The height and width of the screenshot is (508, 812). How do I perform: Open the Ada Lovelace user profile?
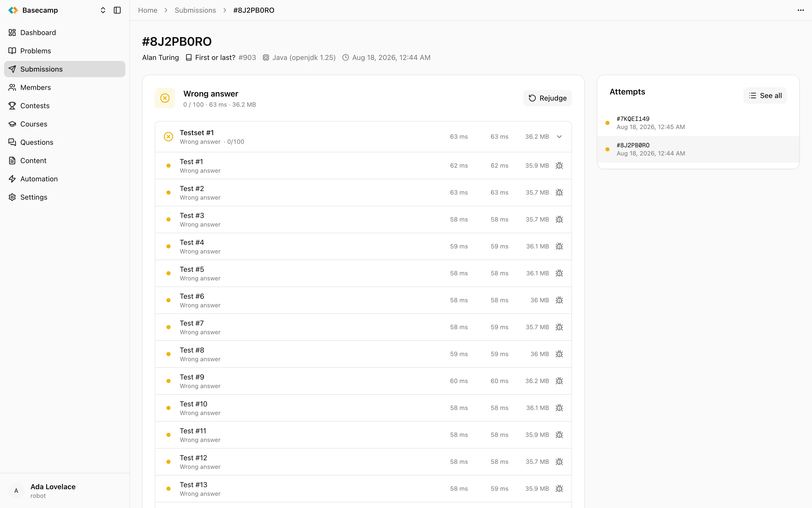click(x=64, y=491)
